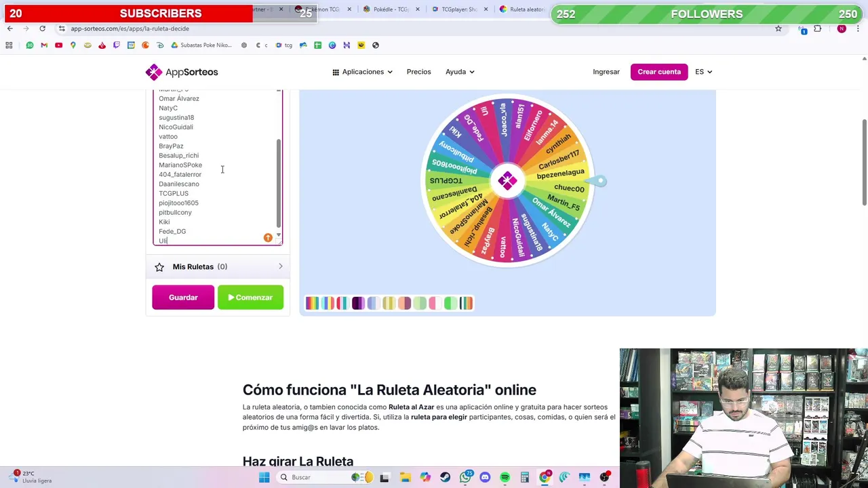Open the Subastas Poke Niko bookmark
This screenshot has width=868, height=488.
point(201,45)
